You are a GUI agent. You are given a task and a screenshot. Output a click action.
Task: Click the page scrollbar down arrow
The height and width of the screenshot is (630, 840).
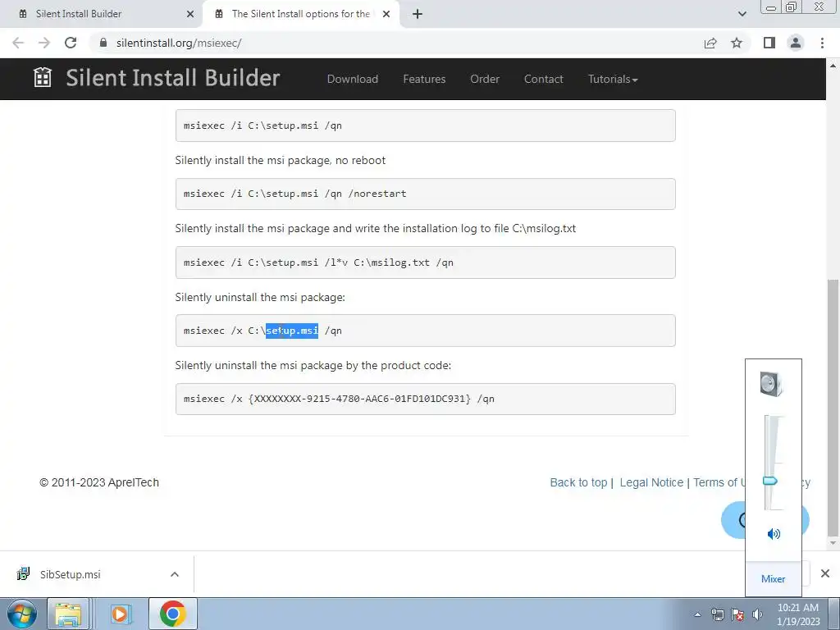pyautogui.click(x=833, y=543)
